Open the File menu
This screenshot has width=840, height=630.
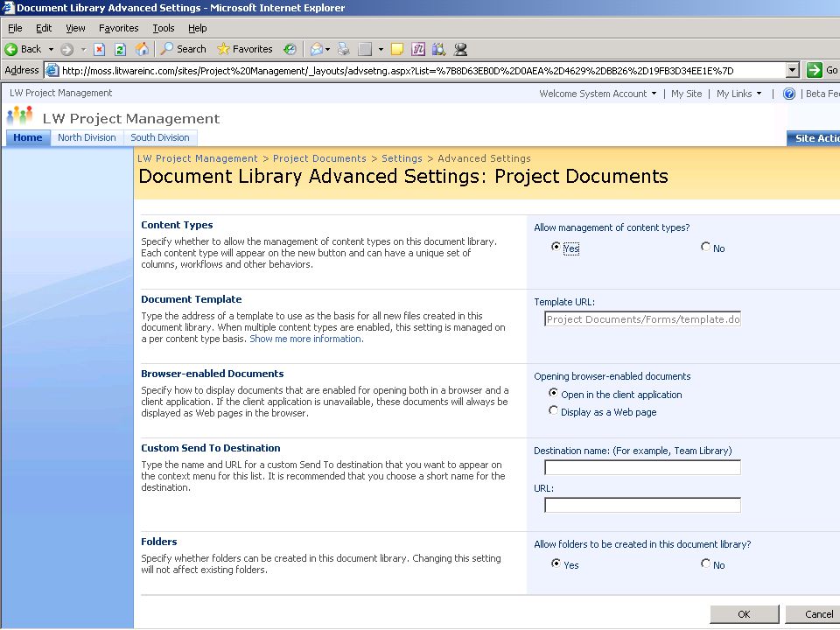(x=15, y=28)
